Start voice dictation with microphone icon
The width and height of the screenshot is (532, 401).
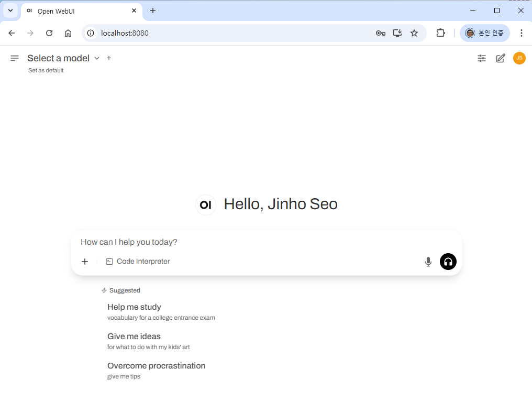tap(428, 262)
